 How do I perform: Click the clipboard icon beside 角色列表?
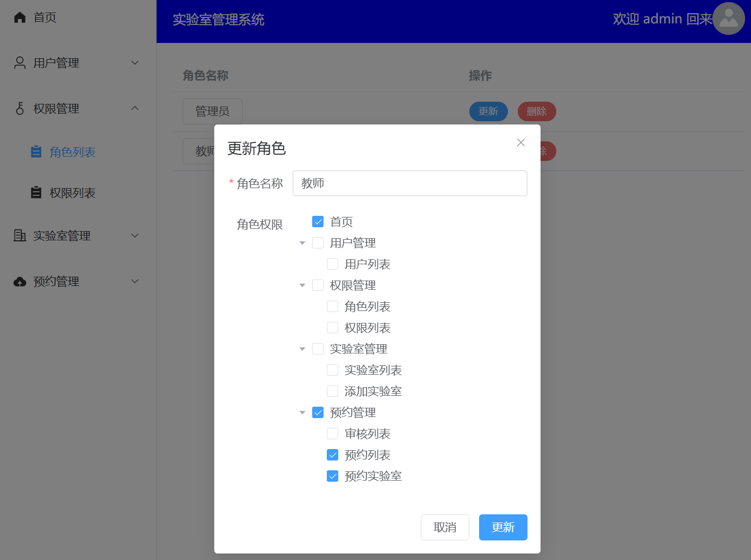pos(36,152)
